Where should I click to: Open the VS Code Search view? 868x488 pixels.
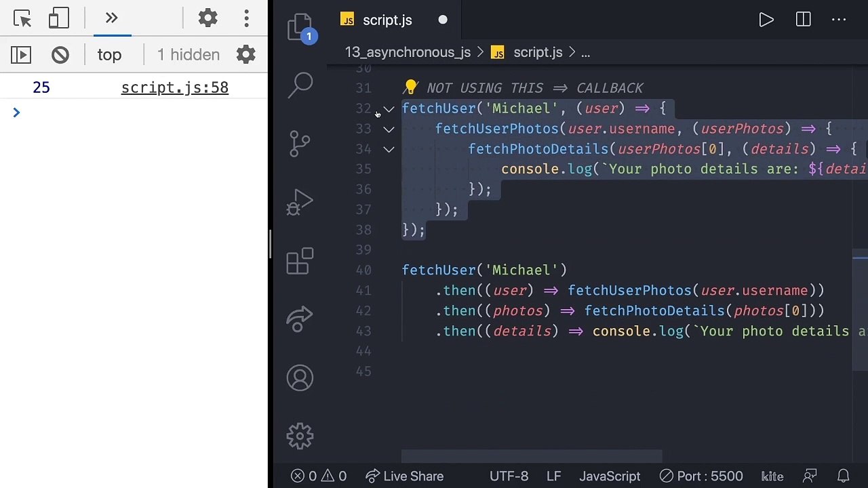[x=300, y=85]
